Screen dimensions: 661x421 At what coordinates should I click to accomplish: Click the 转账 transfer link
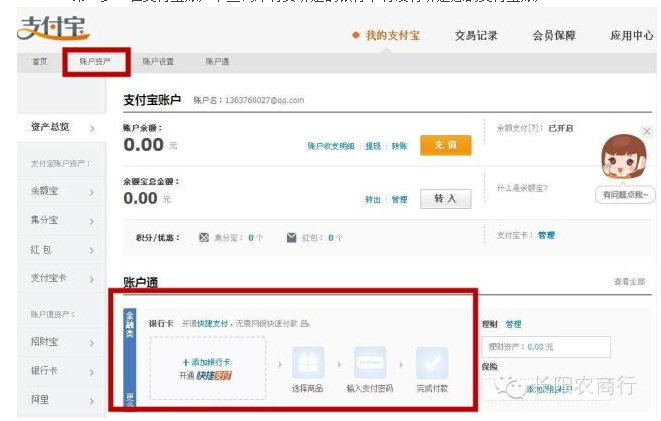pos(399,146)
